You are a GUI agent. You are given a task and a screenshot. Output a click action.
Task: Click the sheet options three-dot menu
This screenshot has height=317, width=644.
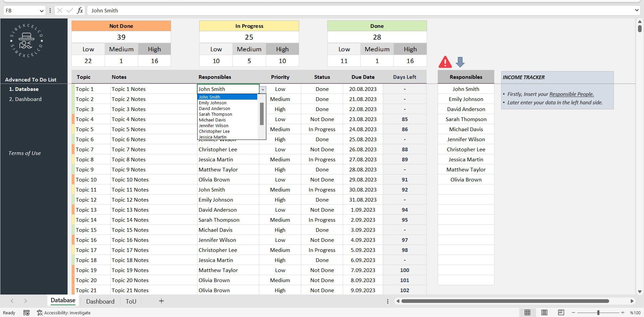(387, 301)
